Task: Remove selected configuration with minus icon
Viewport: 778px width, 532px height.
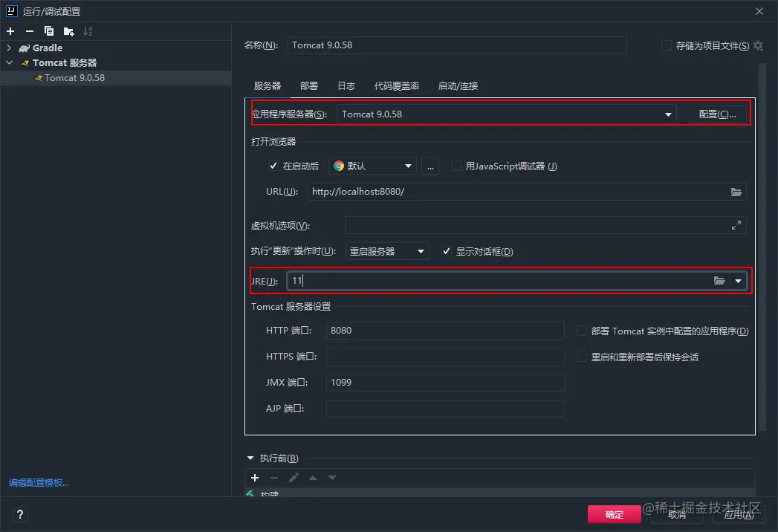Action: [x=30, y=31]
